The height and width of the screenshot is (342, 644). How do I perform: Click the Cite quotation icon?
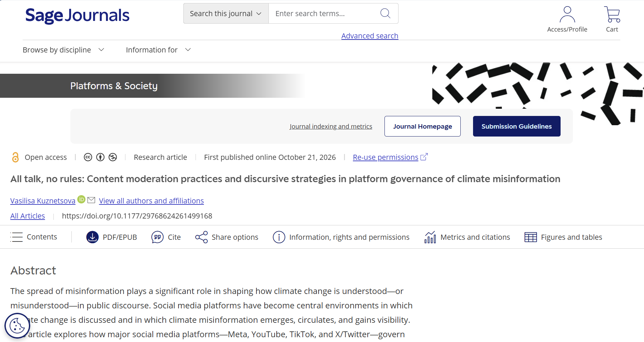(157, 237)
